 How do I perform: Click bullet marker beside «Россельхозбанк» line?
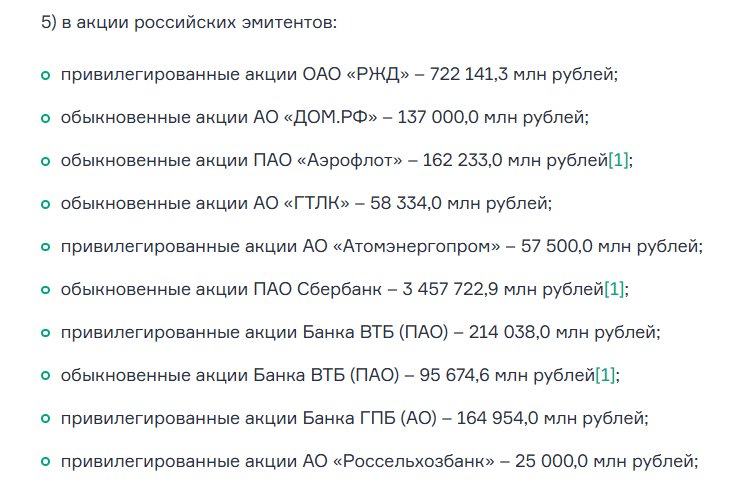point(46,461)
